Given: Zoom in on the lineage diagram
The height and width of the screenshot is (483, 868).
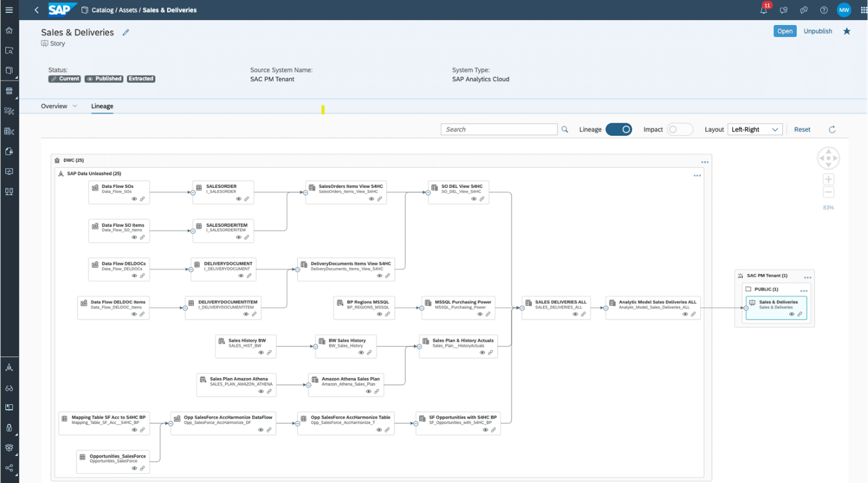Looking at the screenshot, I should pos(828,179).
